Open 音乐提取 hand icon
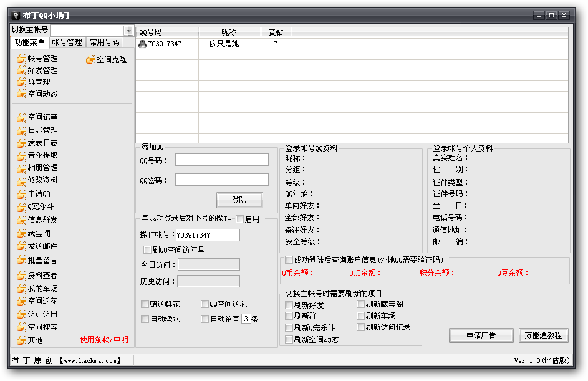The image size is (588, 381). pyautogui.click(x=21, y=156)
